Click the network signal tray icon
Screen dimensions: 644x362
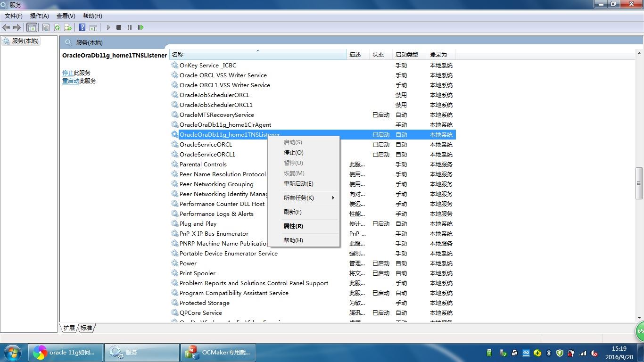click(583, 353)
